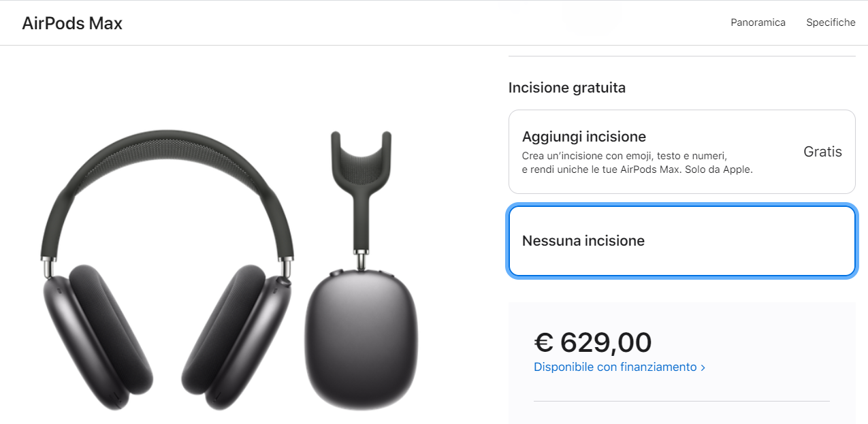
Task: Click the front-view headphones image
Action: point(167,270)
